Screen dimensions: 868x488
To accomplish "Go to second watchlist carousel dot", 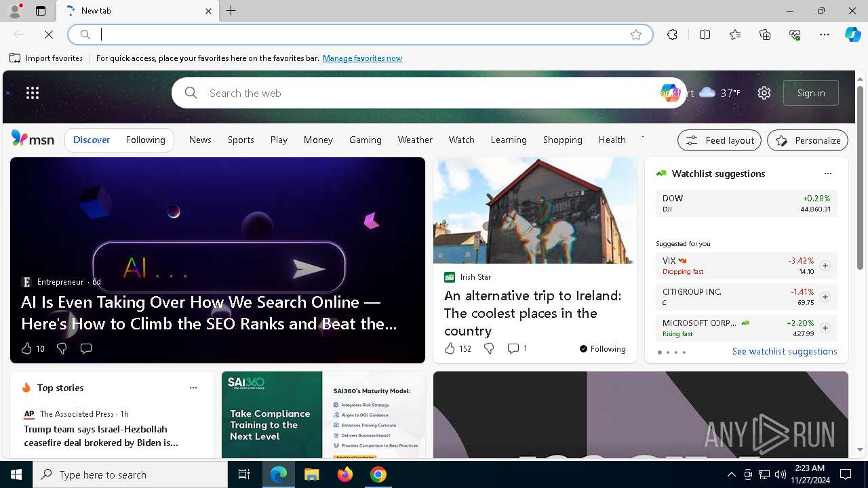I will point(668,352).
